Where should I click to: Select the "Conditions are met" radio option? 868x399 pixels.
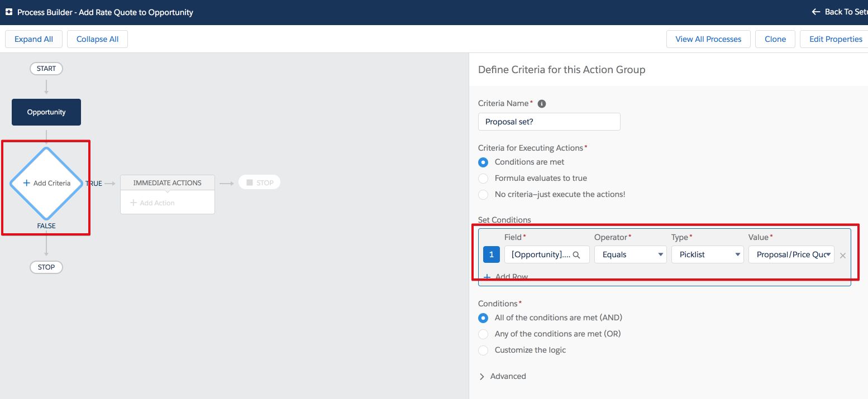(483, 162)
